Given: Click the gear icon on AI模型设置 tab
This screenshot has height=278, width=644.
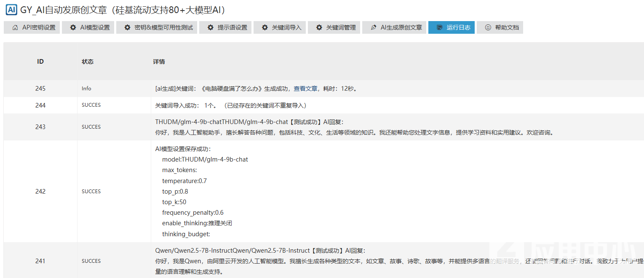Looking at the screenshot, I should [73, 28].
